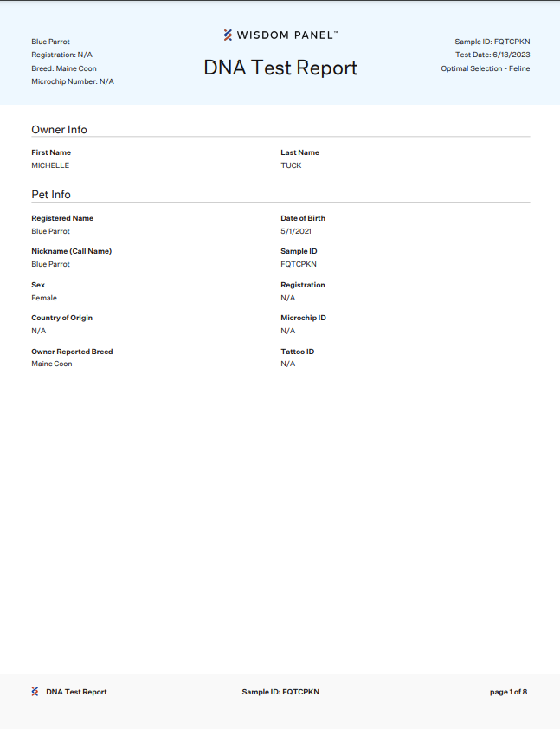Select "FQTCPKN" value under Pet Info Sample ID
Image resolution: width=560 pixels, height=729 pixels.
[299, 264]
